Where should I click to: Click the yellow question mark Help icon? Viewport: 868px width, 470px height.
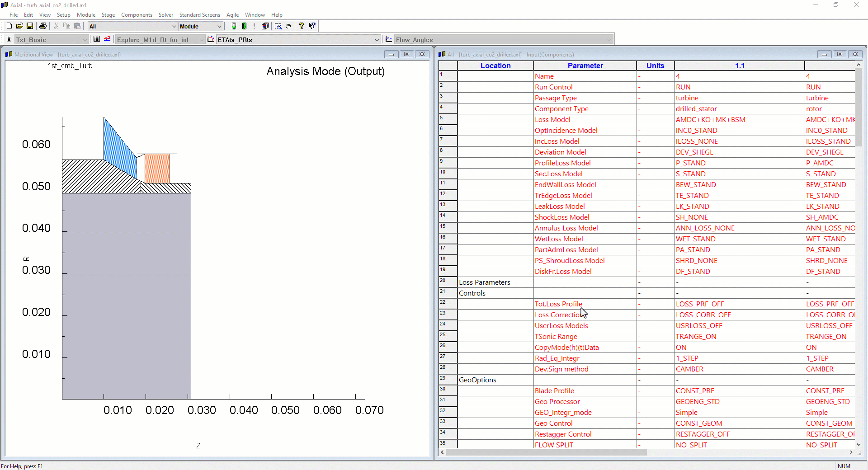[302, 26]
